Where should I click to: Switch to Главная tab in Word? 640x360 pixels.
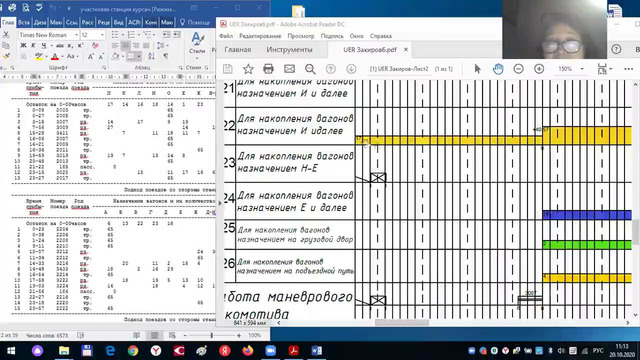[x=8, y=22]
